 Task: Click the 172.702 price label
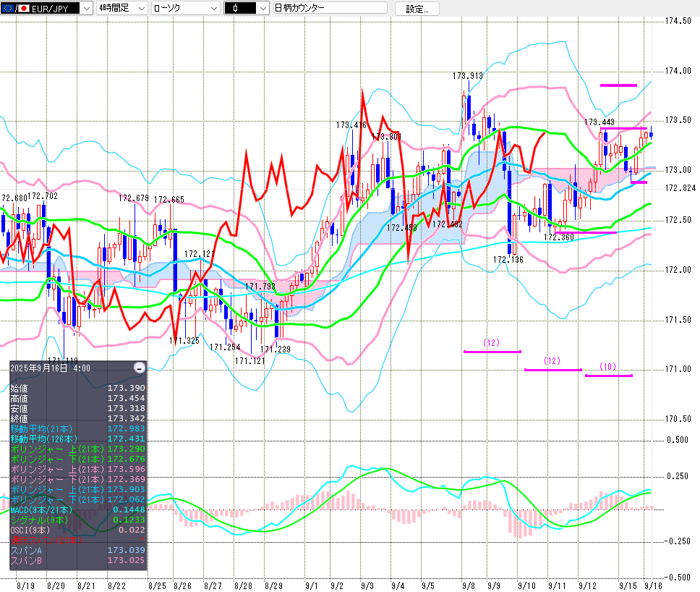[x=43, y=196]
